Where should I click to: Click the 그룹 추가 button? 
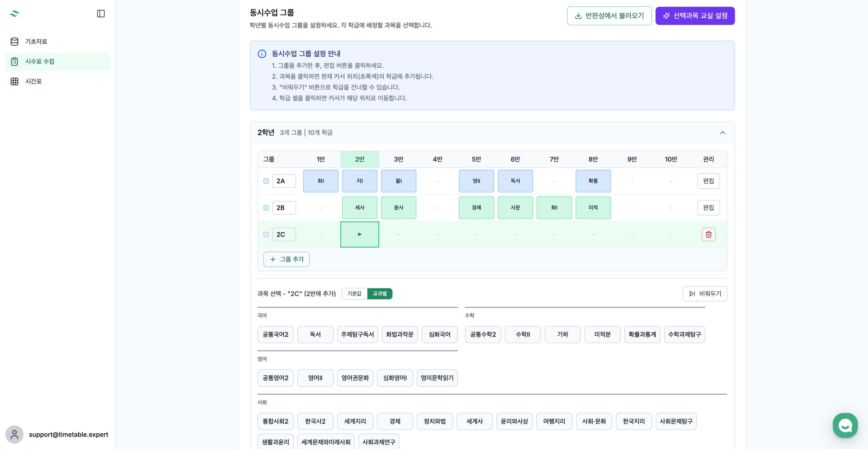click(x=286, y=259)
